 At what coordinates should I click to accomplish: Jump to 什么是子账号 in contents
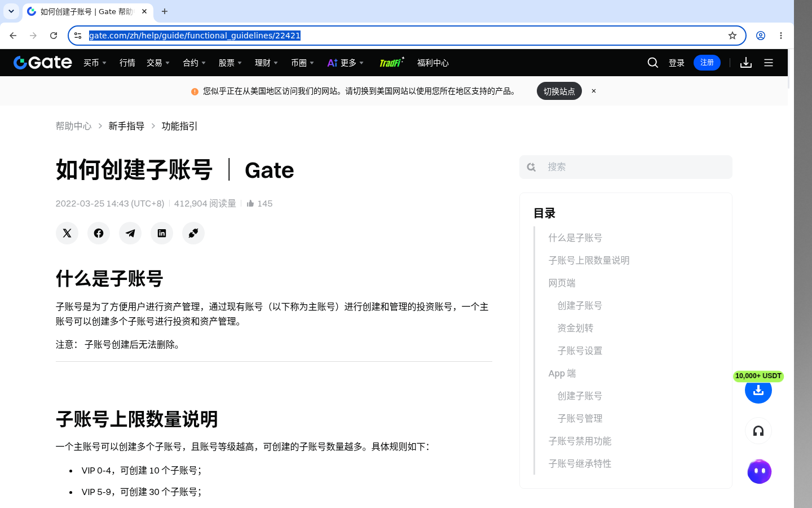(575, 238)
